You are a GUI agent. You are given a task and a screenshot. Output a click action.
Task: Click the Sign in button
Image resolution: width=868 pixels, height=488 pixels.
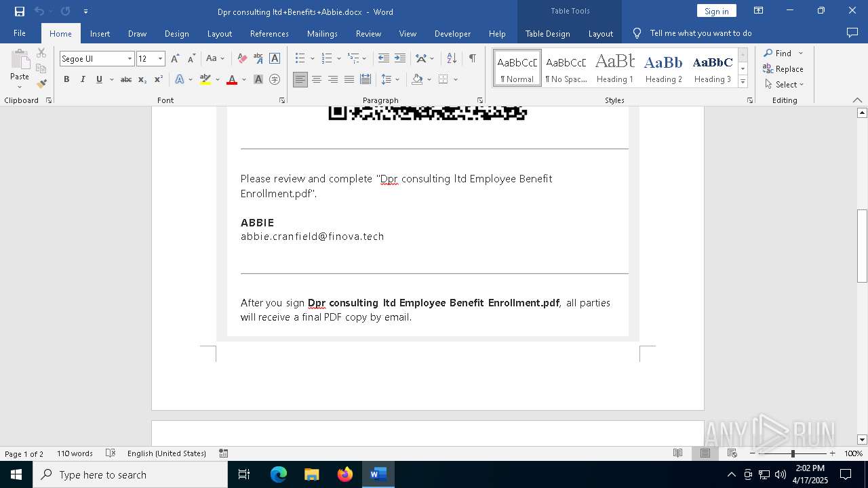(716, 11)
